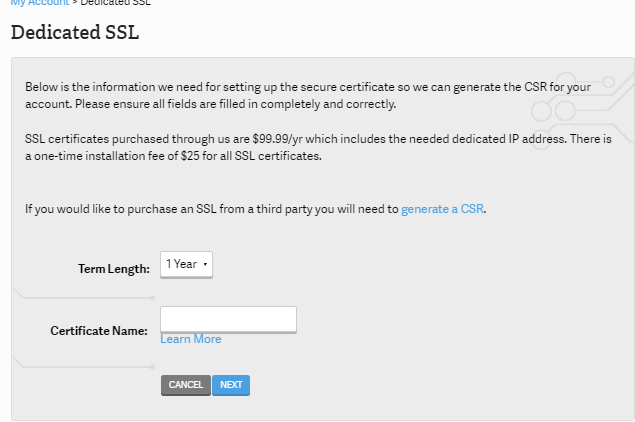Click the "Certificate Name:" label
The image size is (635, 422).
tap(99, 330)
